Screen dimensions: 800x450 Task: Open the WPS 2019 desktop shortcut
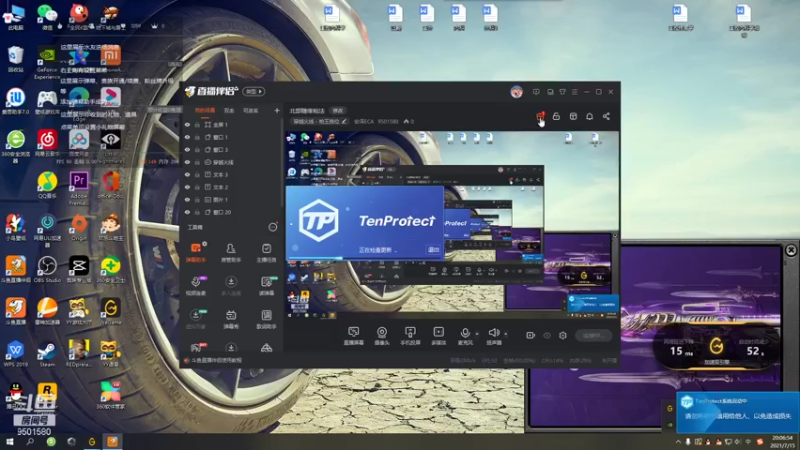point(15,354)
